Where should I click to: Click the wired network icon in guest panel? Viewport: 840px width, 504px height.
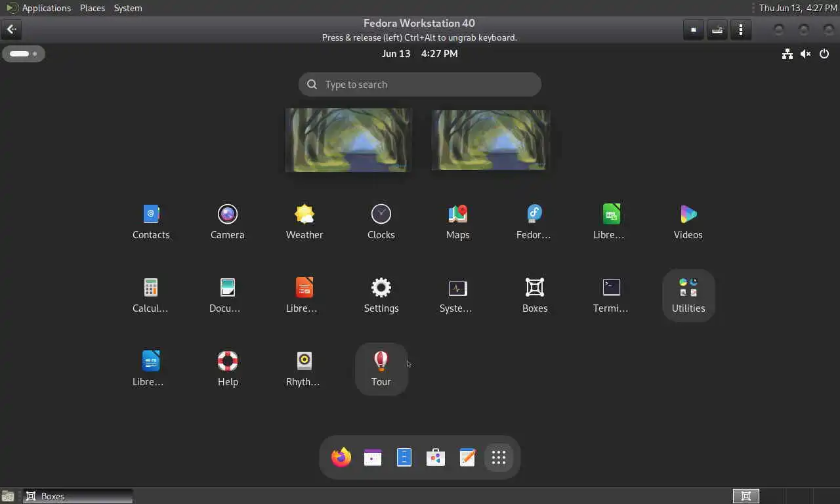pyautogui.click(x=787, y=54)
